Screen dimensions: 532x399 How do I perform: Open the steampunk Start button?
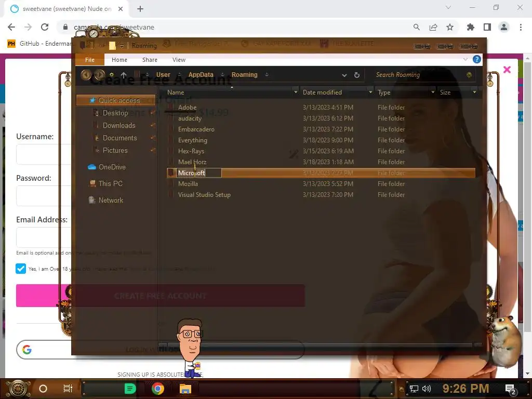point(18,389)
